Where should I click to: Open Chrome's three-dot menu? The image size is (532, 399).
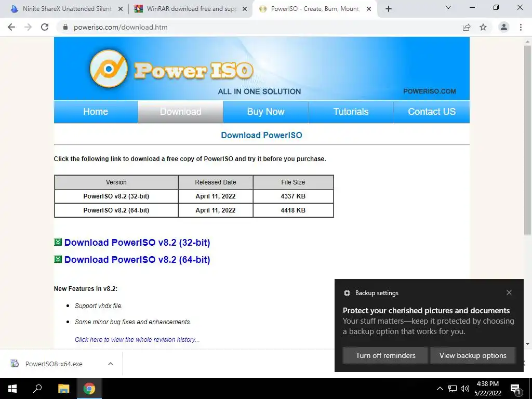tap(521, 27)
